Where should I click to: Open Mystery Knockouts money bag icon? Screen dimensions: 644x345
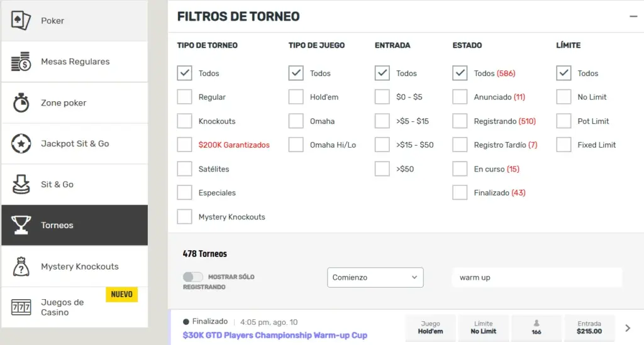click(21, 266)
